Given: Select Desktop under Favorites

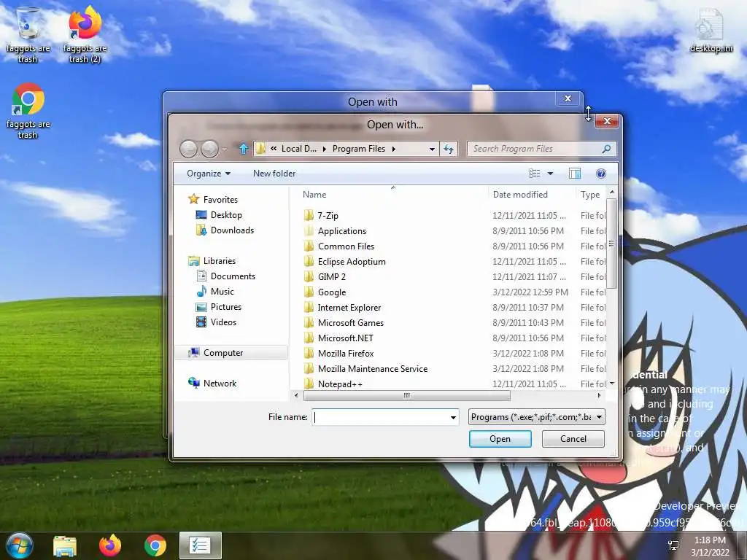Looking at the screenshot, I should (219, 215).
